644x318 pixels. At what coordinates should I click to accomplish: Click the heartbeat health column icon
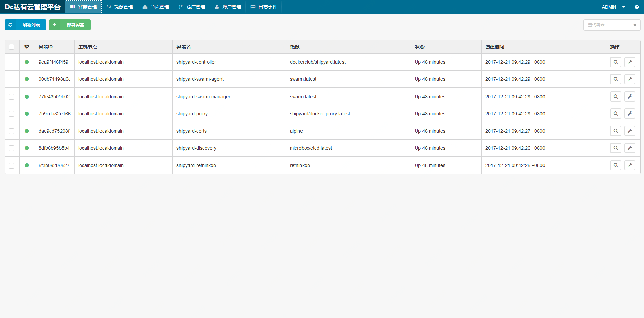click(27, 47)
